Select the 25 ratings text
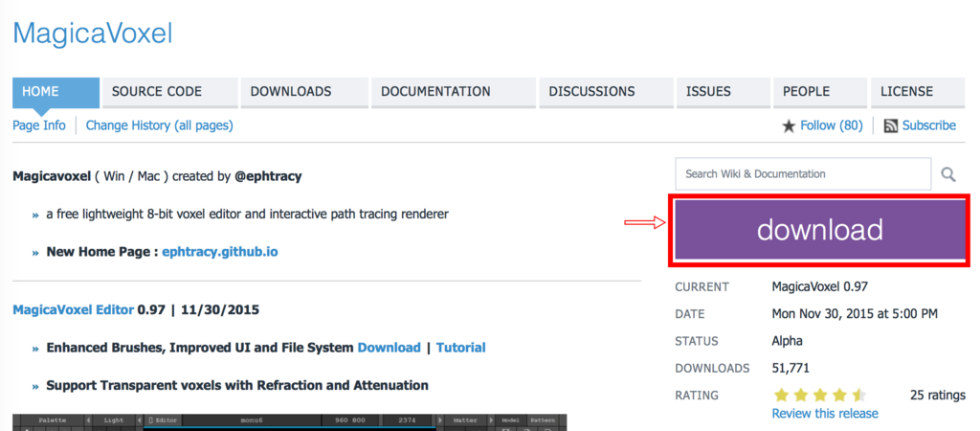The height and width of the screenshot is (431, 980). (938, 396)
